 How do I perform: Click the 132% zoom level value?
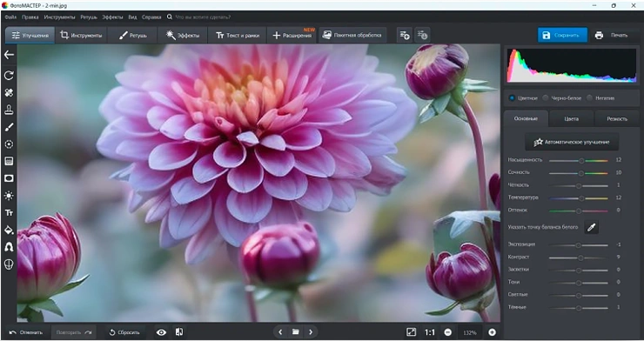click(x=470, y=332)
